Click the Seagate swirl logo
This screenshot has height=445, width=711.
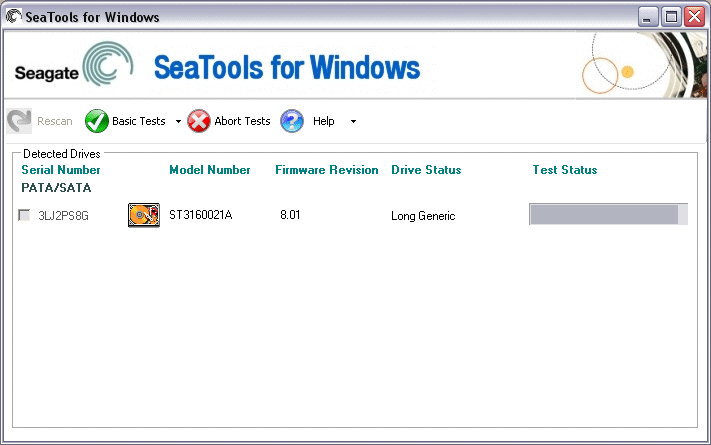pos(108,64)
